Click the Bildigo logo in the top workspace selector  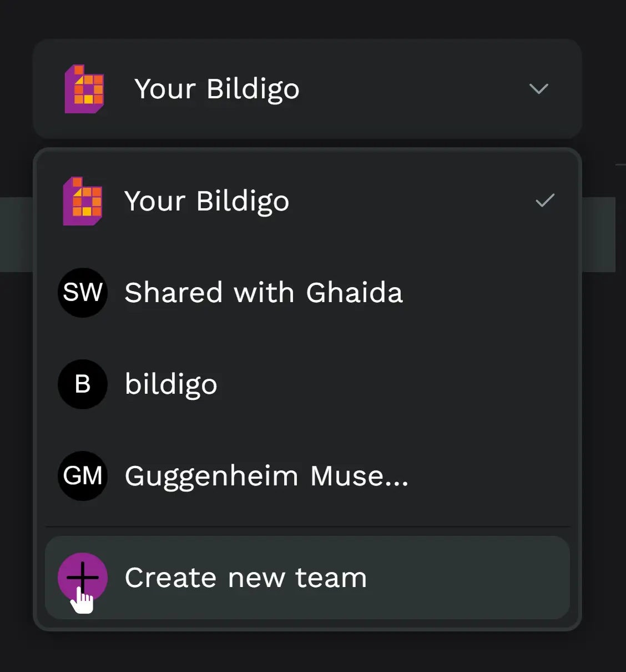(84, 89)
